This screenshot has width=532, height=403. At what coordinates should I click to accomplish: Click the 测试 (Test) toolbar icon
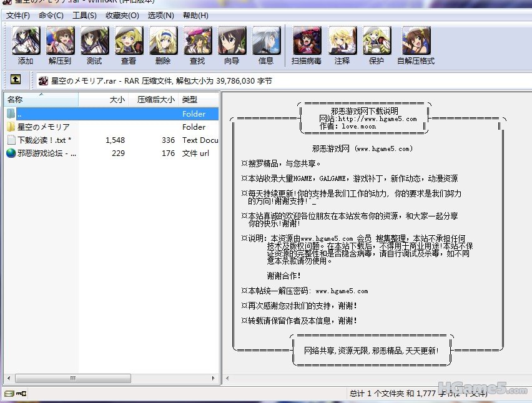[x=94, y=45]
